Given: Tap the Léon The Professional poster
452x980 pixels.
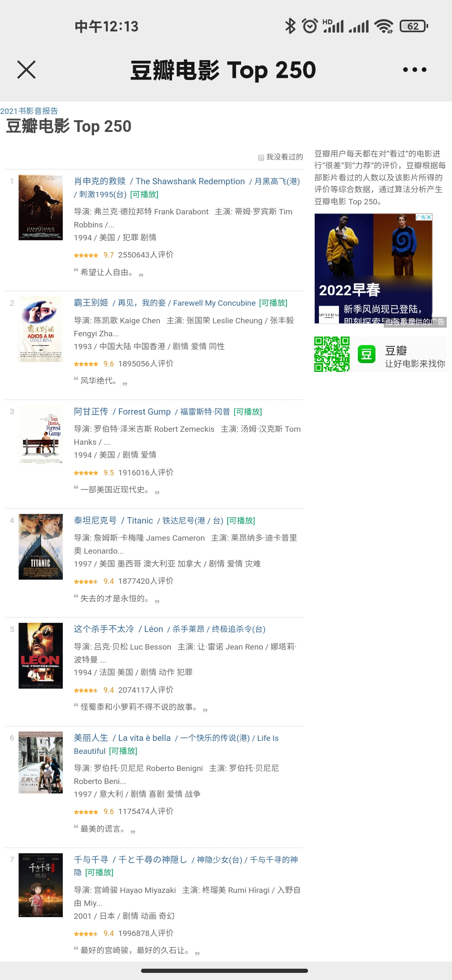Looking at the screenshot, I should coord(41,655).
